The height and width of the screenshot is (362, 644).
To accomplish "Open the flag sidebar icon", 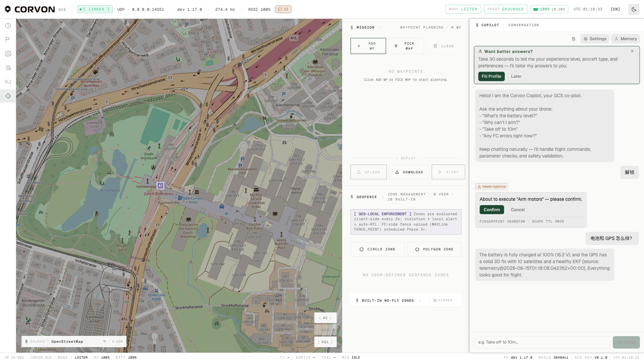I will [8, 39].
